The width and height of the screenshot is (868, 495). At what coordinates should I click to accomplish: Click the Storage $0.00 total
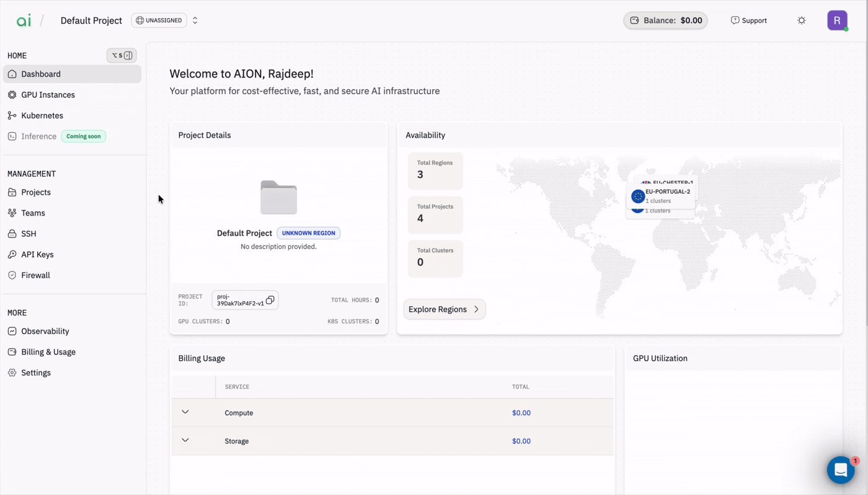tap(521, 441)
